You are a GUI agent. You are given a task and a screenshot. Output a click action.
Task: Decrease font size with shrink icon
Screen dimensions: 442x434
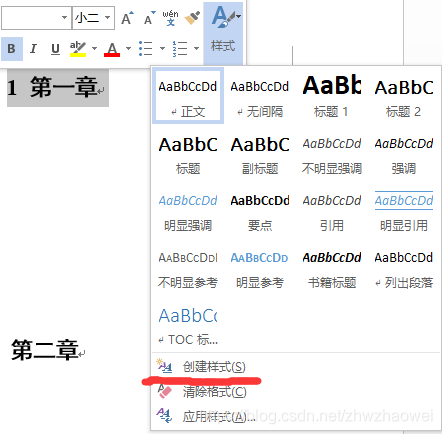[x=149, y=18]
